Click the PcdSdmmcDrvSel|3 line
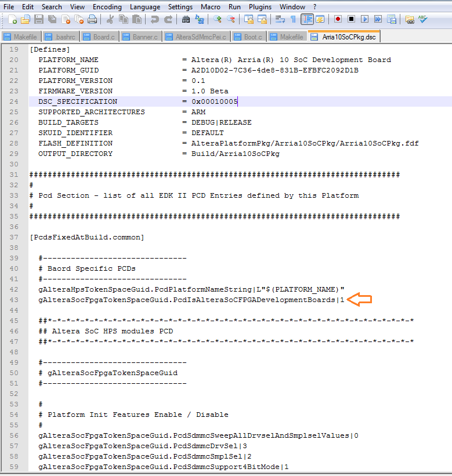The width and height of the screenshot is (452, 476). coord(143,446)
